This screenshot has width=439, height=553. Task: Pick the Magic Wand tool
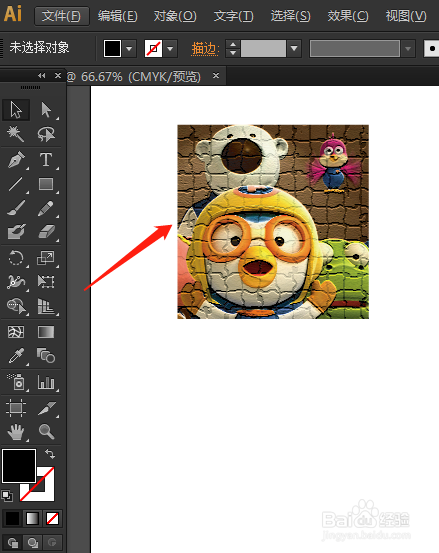(x=16, y=134)
